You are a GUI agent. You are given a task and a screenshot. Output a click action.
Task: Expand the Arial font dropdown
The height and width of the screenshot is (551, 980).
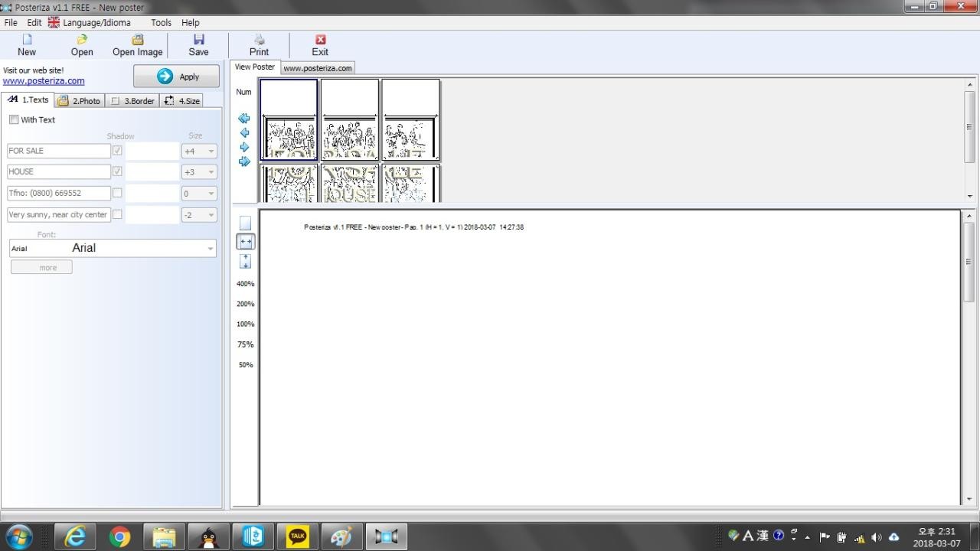[211, 249]
